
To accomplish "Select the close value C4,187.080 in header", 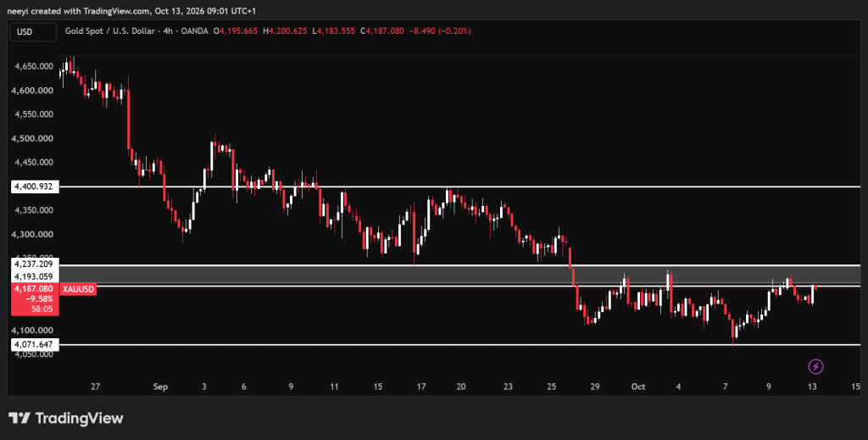I will click(382, 31).
